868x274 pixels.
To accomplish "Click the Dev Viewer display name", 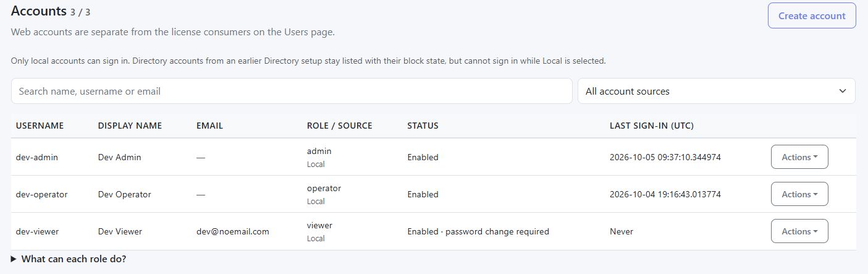I will tap(120, 231).
